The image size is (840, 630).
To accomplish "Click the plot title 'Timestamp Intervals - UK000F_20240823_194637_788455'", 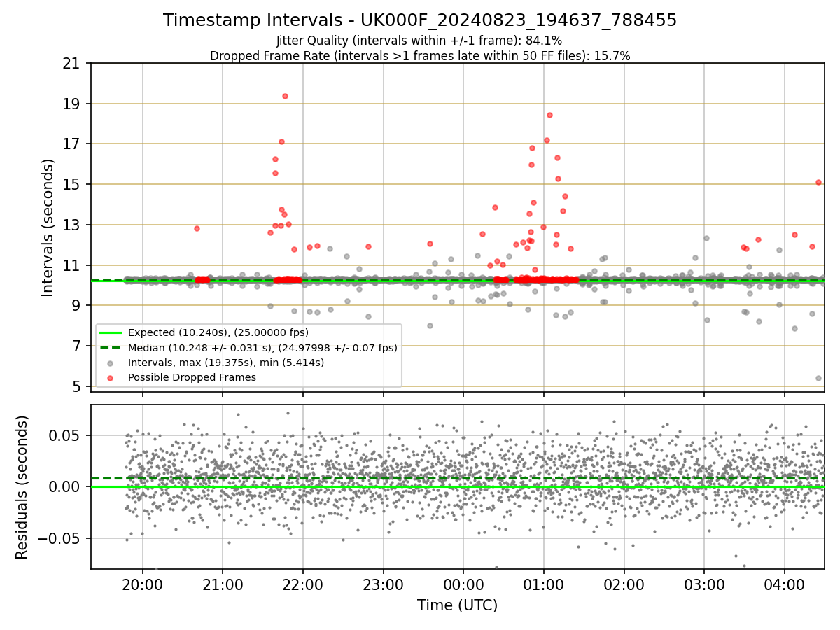I will pyautogui.click(x=420, y=20).
